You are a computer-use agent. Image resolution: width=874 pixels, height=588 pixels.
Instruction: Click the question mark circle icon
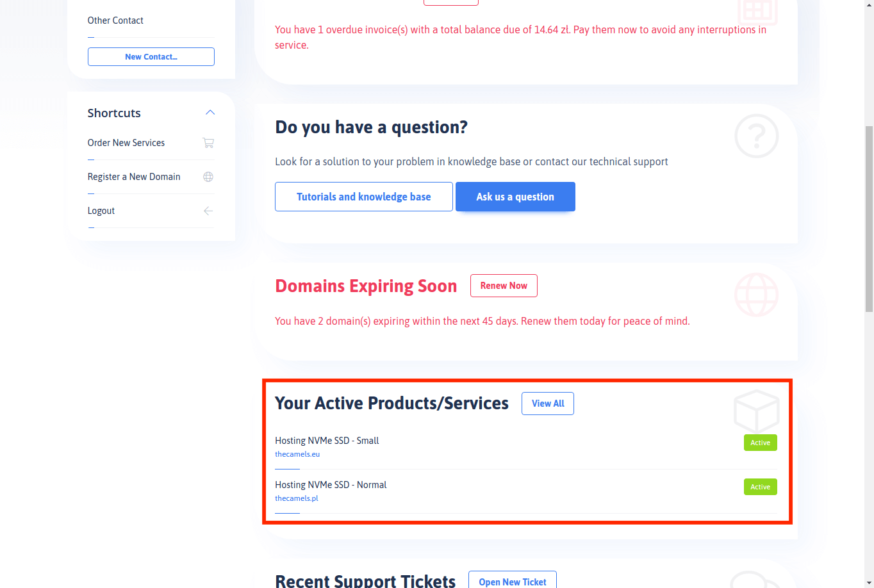[757, 136]
